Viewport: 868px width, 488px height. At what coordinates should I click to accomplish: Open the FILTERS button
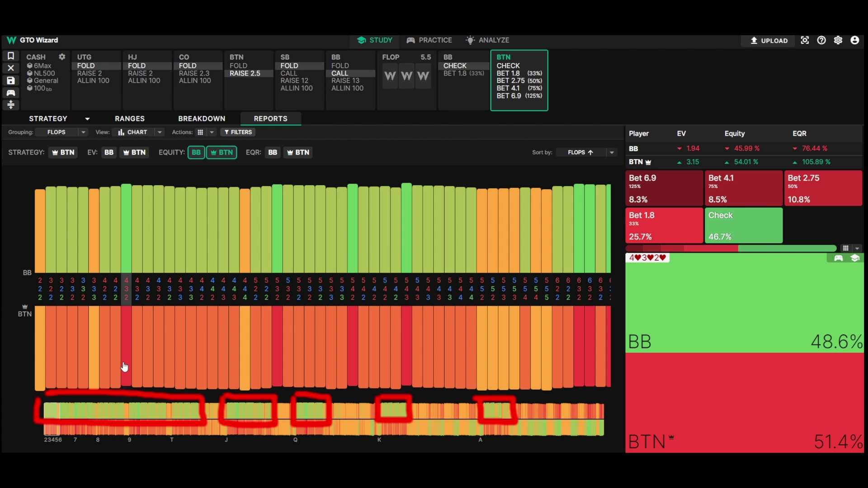238,132
